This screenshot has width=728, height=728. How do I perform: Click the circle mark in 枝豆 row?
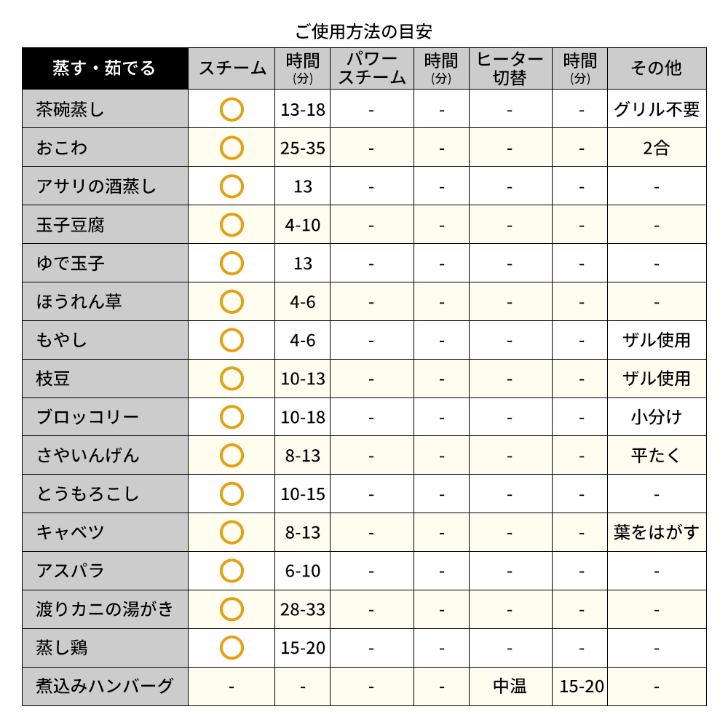coord(232,379)
